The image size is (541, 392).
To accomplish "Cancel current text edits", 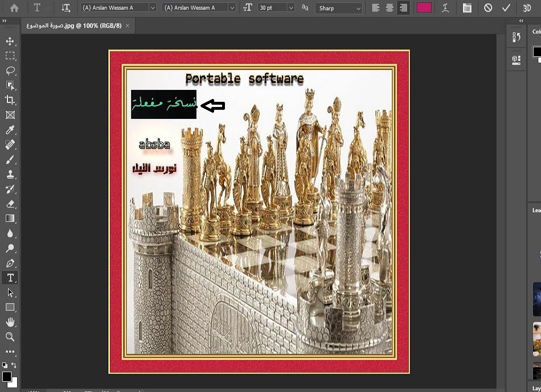I will pyautogui.click(x=488, y=8).
